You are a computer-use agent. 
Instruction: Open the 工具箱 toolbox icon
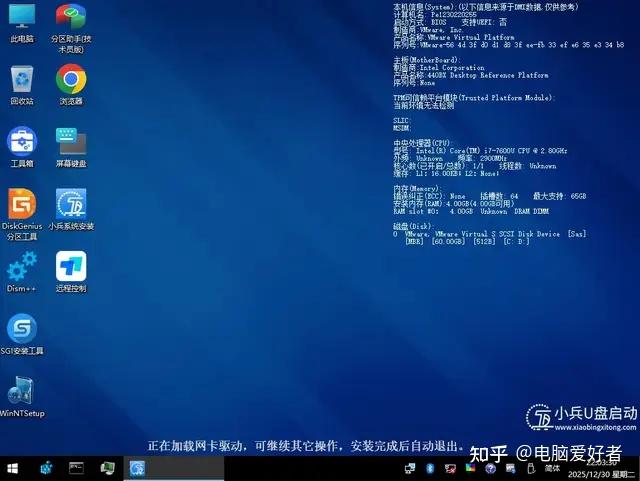tap(22, 147)
